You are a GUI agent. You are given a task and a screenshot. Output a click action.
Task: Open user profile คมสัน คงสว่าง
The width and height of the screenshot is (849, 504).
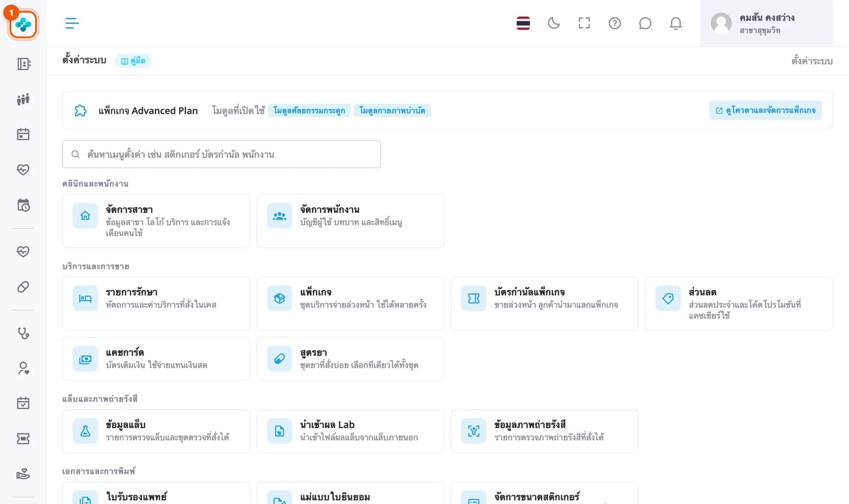(766, 23)
